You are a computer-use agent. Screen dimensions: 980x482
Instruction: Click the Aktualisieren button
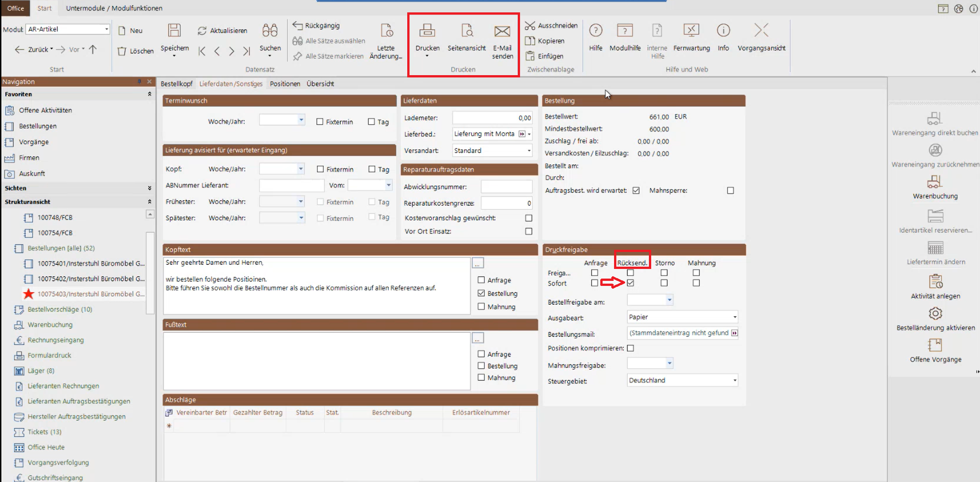click(223, 31)
